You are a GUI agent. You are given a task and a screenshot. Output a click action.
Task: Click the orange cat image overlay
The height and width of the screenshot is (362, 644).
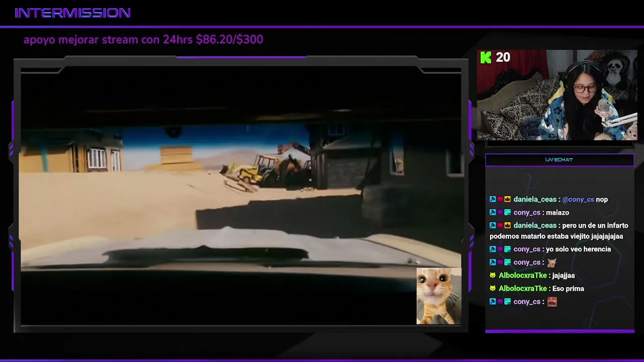tap(439, 296)
